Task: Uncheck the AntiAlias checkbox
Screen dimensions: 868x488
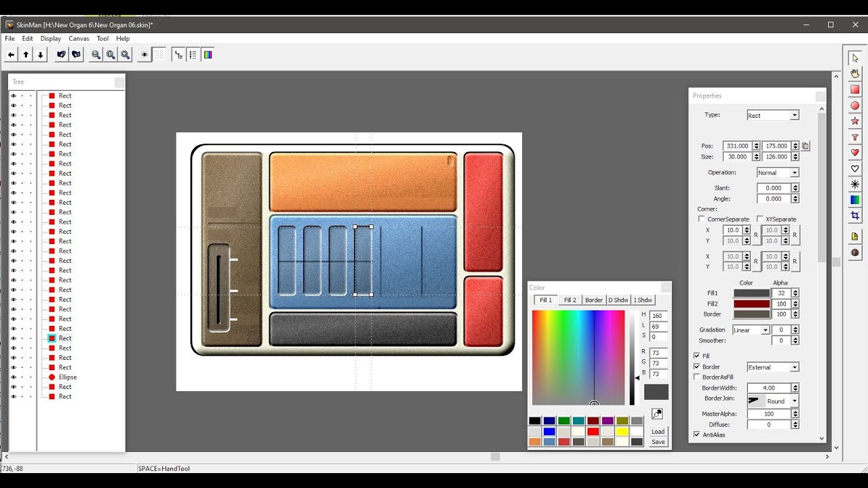Action: pyautogui.click(x=696, y=434)
